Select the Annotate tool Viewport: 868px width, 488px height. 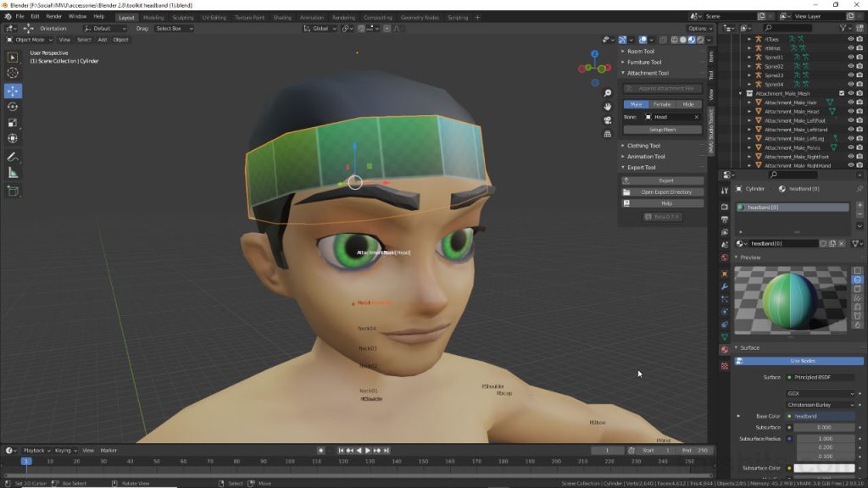pyautogui.click(x=13, y=157)
